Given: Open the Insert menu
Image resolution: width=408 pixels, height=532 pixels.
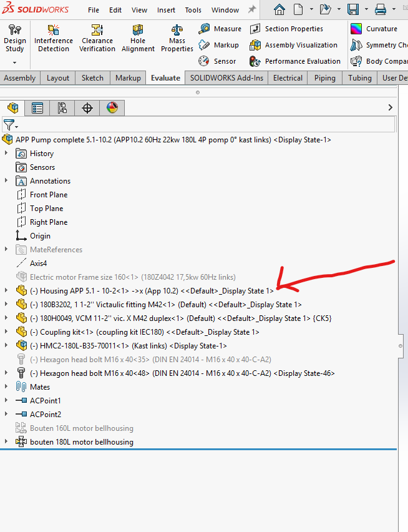Looking at the screenshot, I should (x=166, y=10).
